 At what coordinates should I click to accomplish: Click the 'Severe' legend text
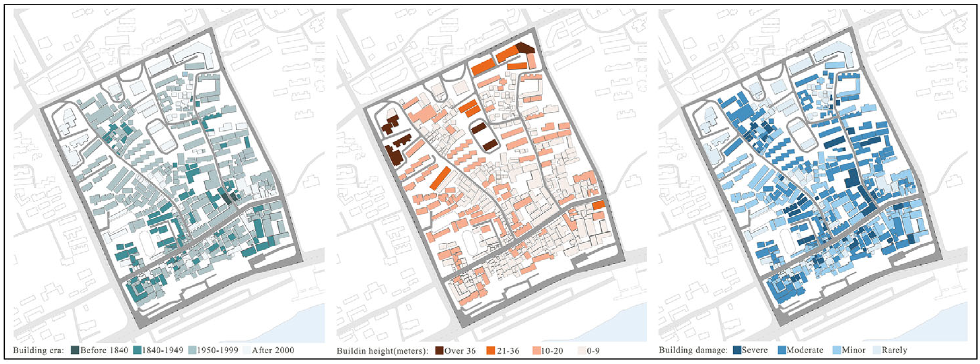[x=755, y=350]
